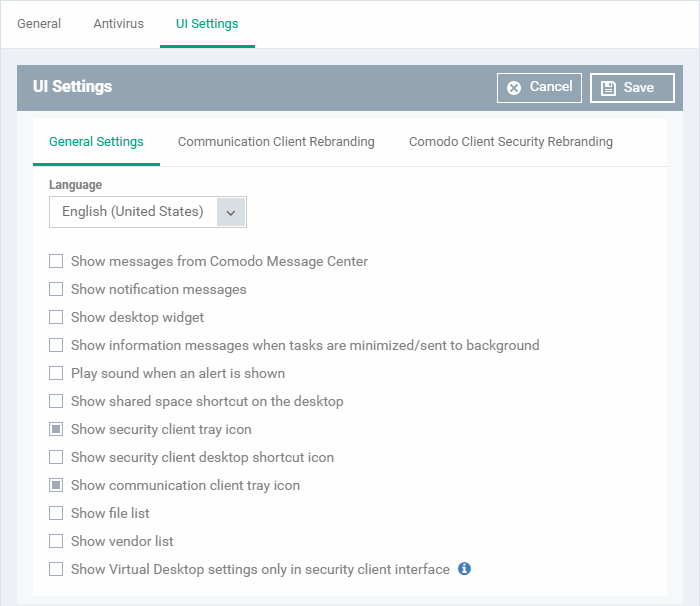The width and height of the screenshot is (700, 606).
Task: Enable Show messages from Comodo Message Center
Action: pos(56,261)
